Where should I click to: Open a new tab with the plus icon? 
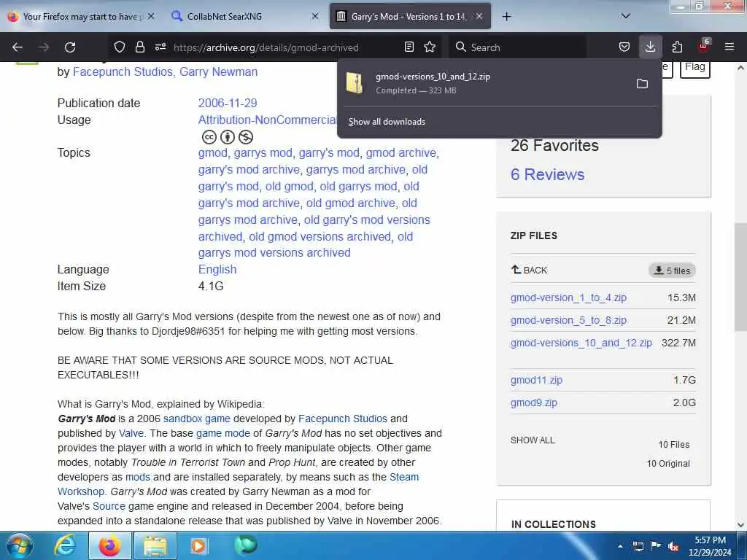point(506,16)
